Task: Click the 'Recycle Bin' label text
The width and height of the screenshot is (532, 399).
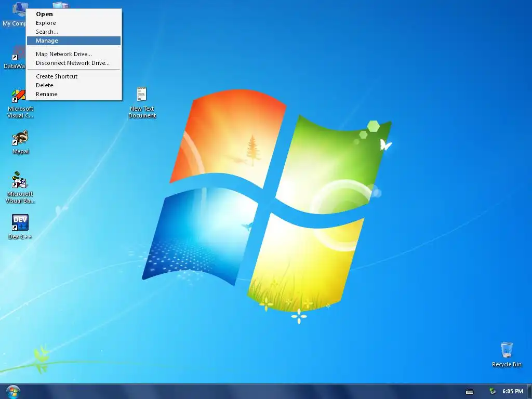Action: [x=507, y=364]
